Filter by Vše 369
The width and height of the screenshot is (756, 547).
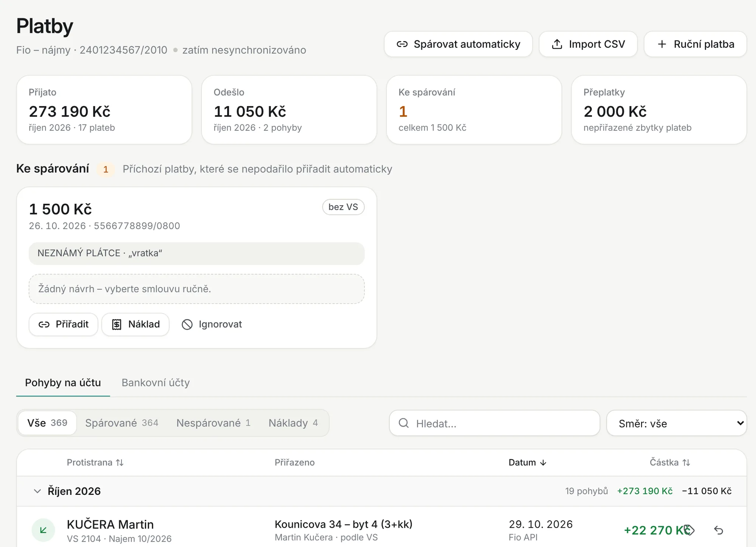(47, 423)
